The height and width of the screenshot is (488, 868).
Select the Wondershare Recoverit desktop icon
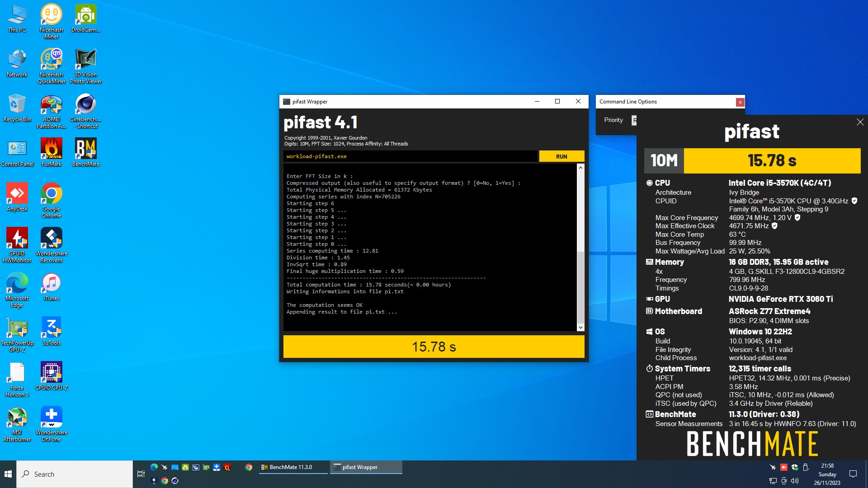point(52,245)
